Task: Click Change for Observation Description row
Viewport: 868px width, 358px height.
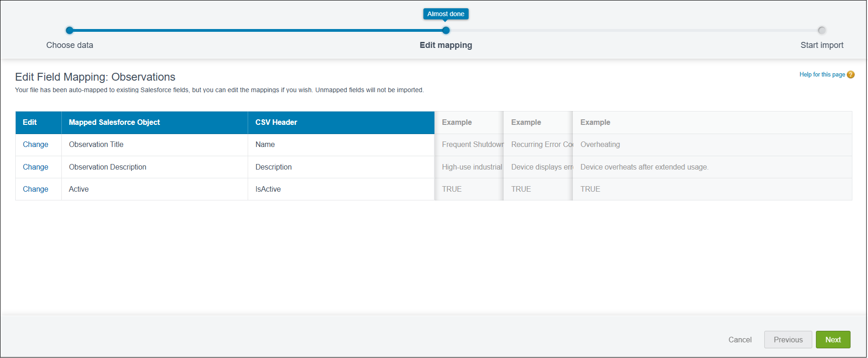Action: (x=36, y=167)
